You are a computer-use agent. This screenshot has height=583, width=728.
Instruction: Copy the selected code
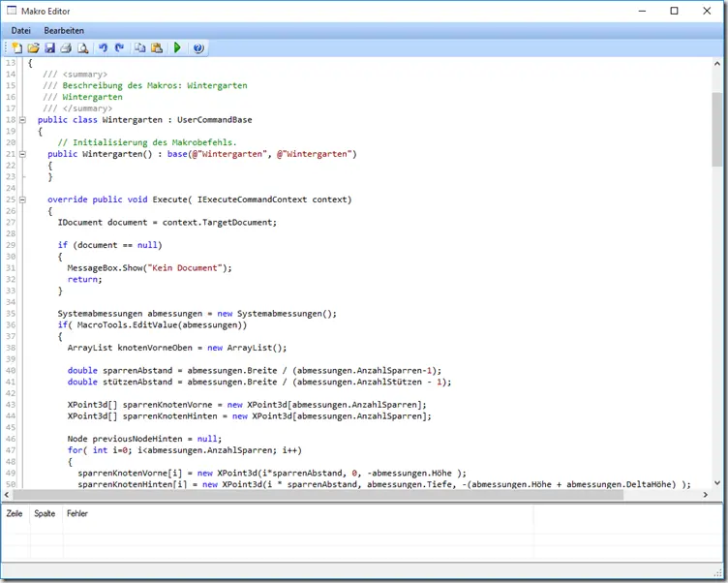(139, 47)
